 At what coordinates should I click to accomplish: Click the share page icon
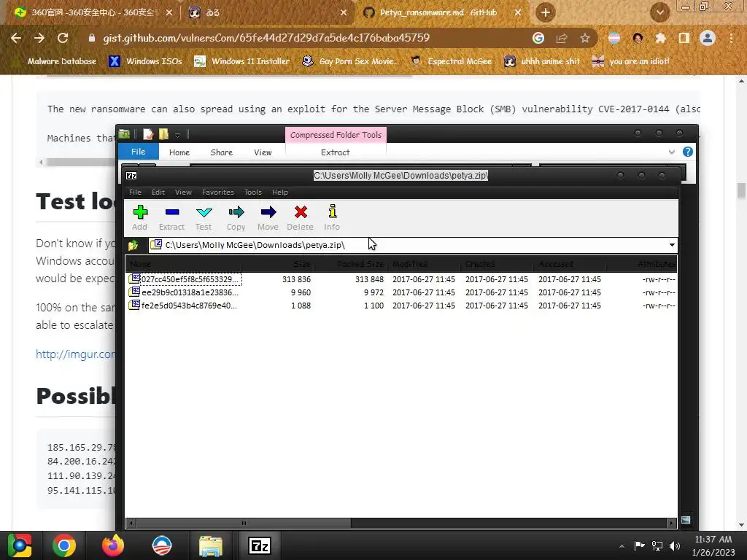click(x=562, y=38)
